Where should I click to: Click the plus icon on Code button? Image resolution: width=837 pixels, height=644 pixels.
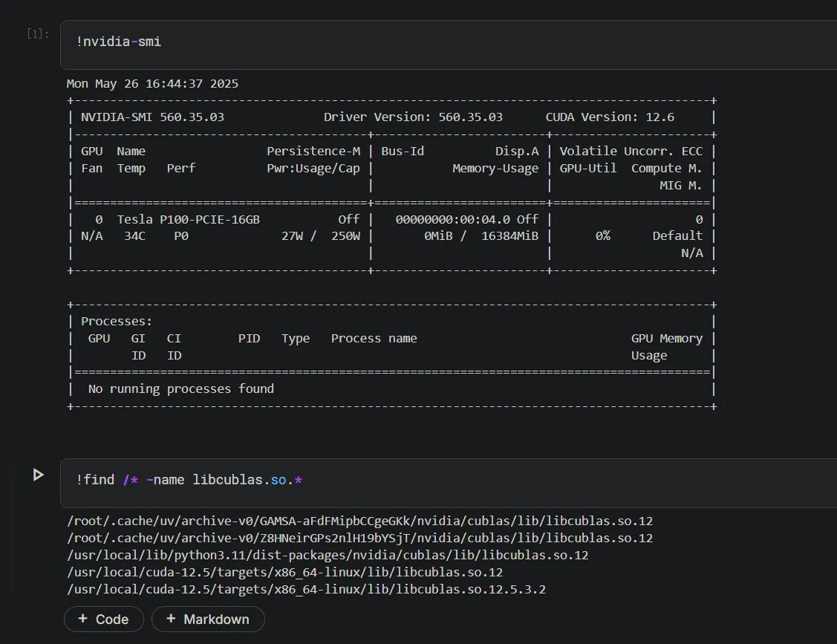coord(83,619)
